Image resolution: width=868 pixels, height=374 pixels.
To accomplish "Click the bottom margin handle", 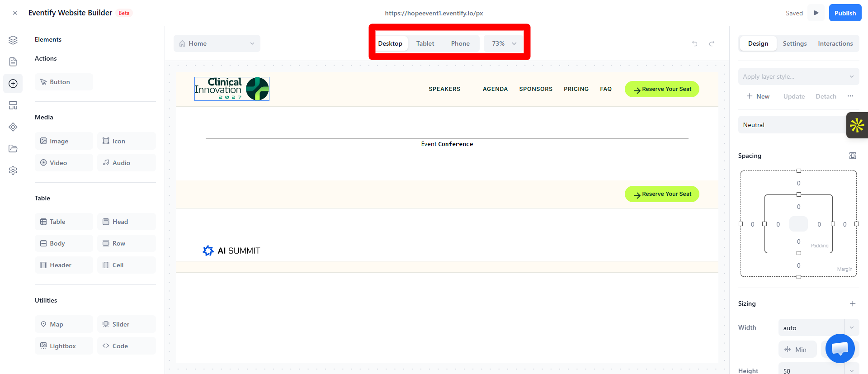I will pos(799,277).
